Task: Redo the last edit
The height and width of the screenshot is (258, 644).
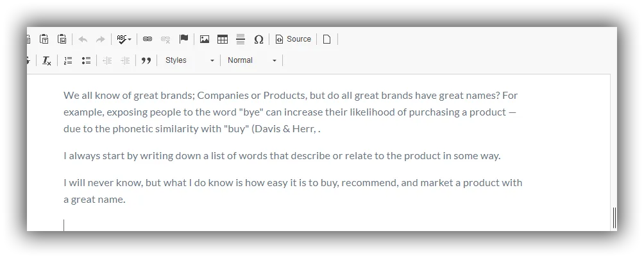Action: coord(101,39)
